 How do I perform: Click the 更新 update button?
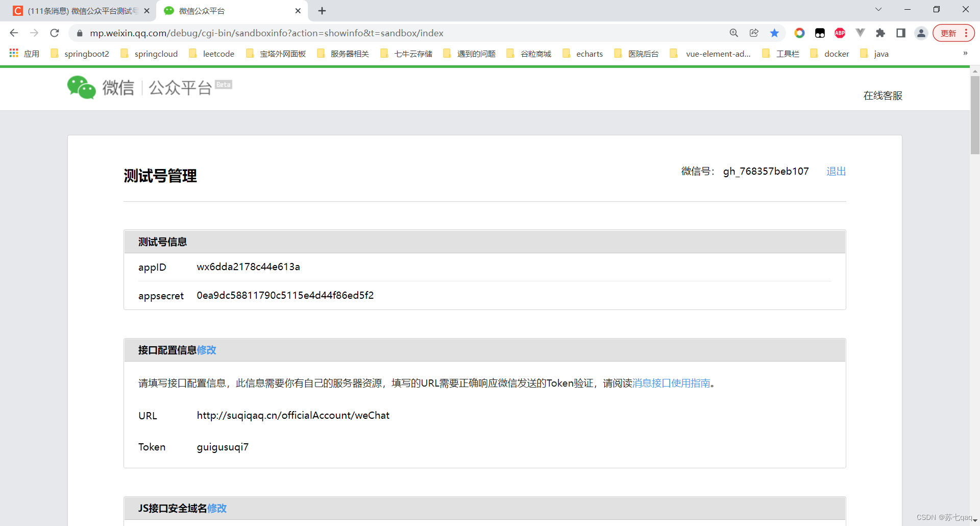(948, 33)
